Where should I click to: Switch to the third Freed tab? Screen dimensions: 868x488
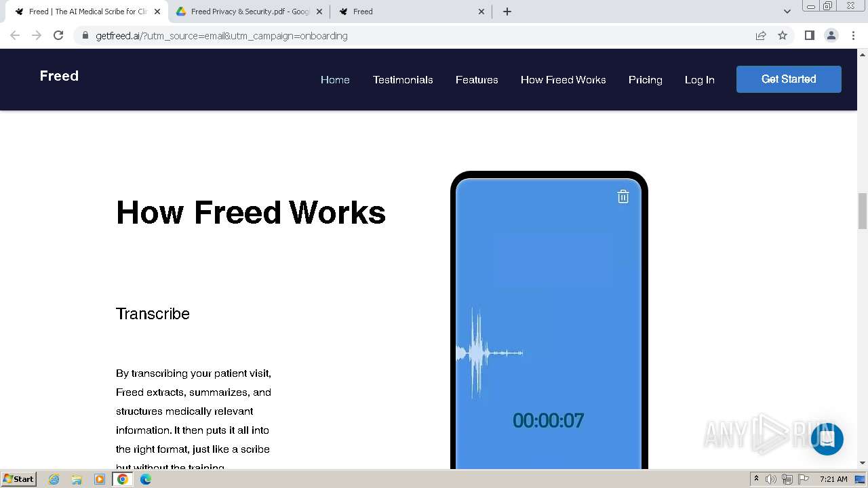click(411, 12)
